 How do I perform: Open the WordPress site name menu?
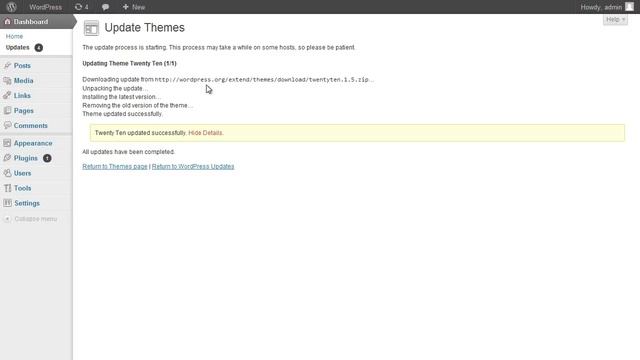pos(45,7)
